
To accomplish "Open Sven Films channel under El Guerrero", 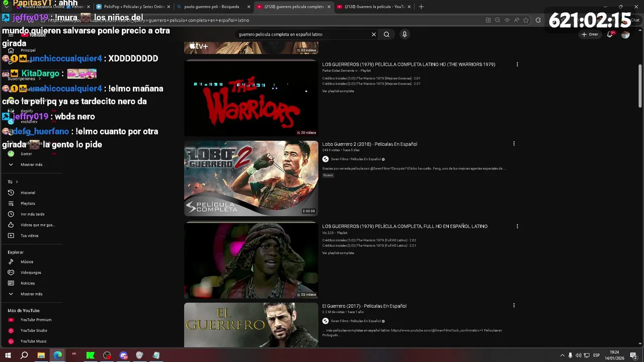I will [355, 321].
